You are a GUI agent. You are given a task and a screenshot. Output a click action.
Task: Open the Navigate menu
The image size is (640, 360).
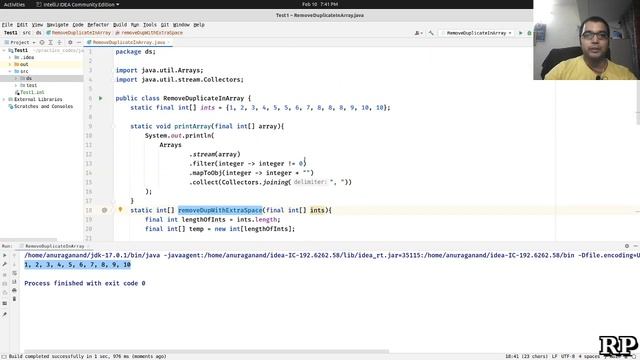coord(58,25)
